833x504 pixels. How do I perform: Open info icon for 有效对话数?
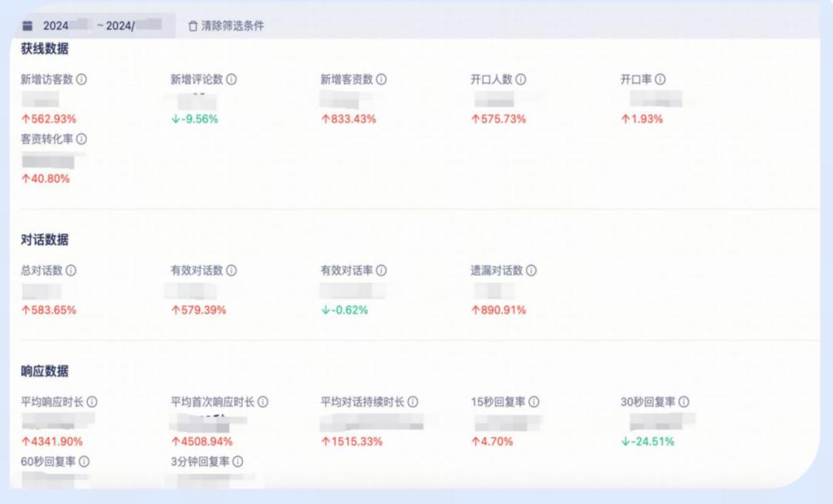pyautogui.click(x=231, y=270)
